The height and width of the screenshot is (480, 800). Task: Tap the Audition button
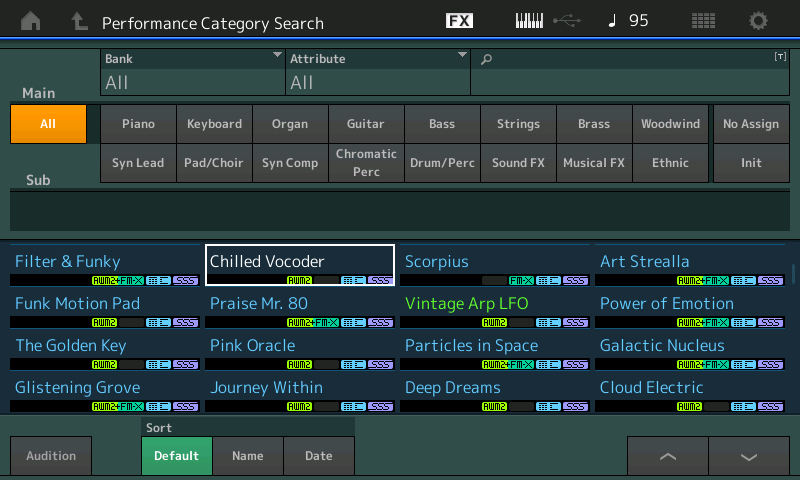51,456
